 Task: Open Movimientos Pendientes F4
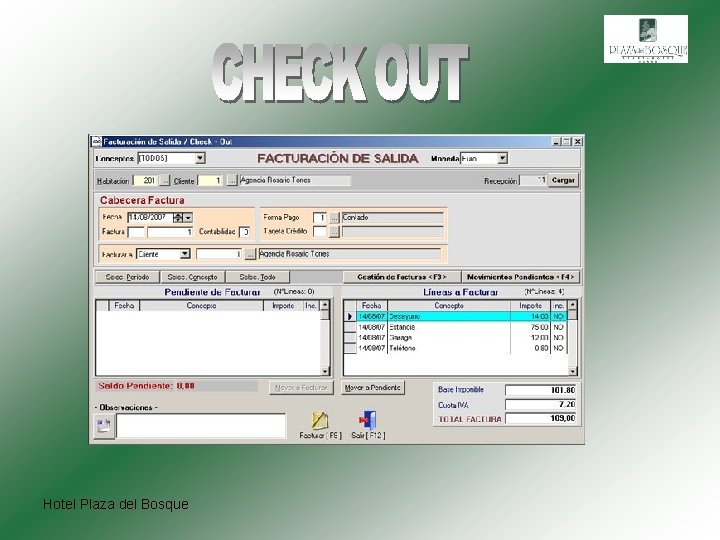[x=520, y=277]
